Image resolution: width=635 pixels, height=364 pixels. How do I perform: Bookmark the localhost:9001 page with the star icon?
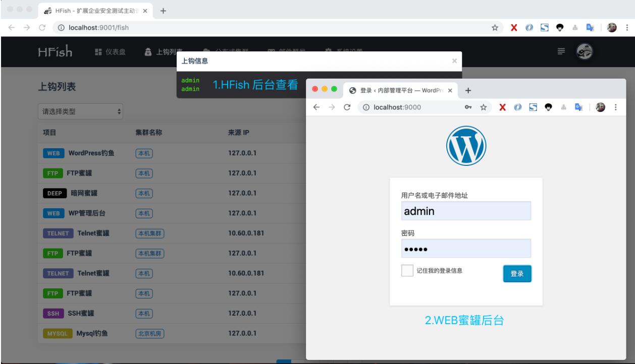point(496,27)
